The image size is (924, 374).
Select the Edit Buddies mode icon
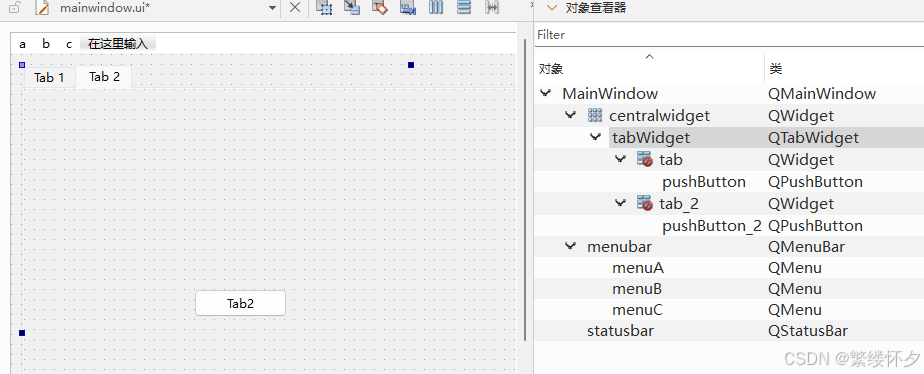(380, 7)
